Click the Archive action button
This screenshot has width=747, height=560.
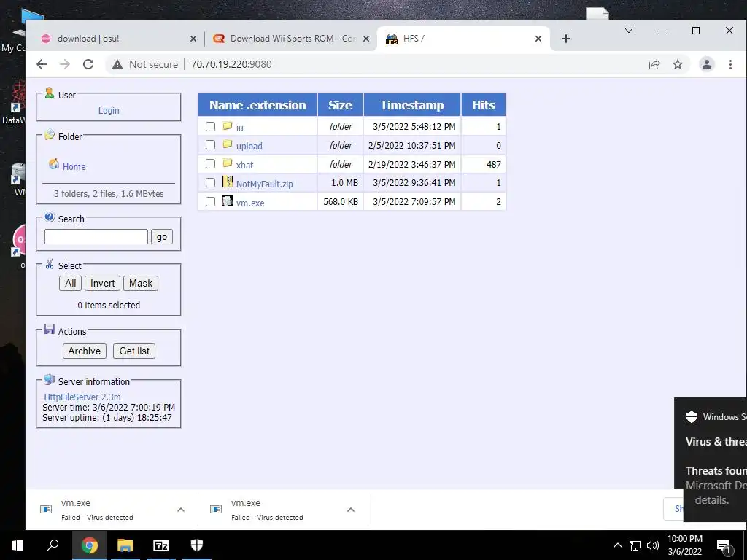tap(85, 351)
